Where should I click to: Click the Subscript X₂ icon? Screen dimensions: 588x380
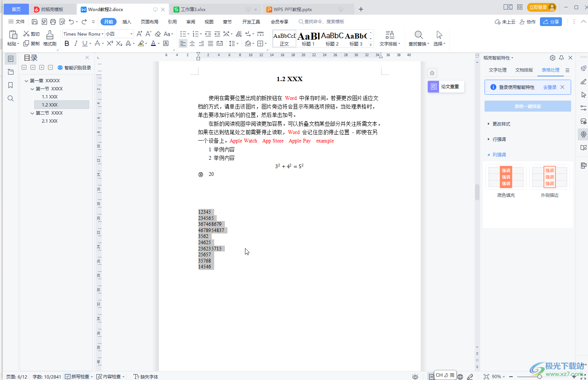tap(119, 43)
